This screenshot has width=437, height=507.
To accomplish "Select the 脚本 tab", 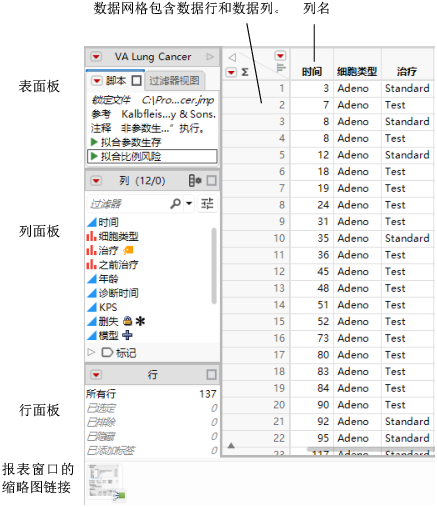I will pyautogui.click(x=116, y=81).
